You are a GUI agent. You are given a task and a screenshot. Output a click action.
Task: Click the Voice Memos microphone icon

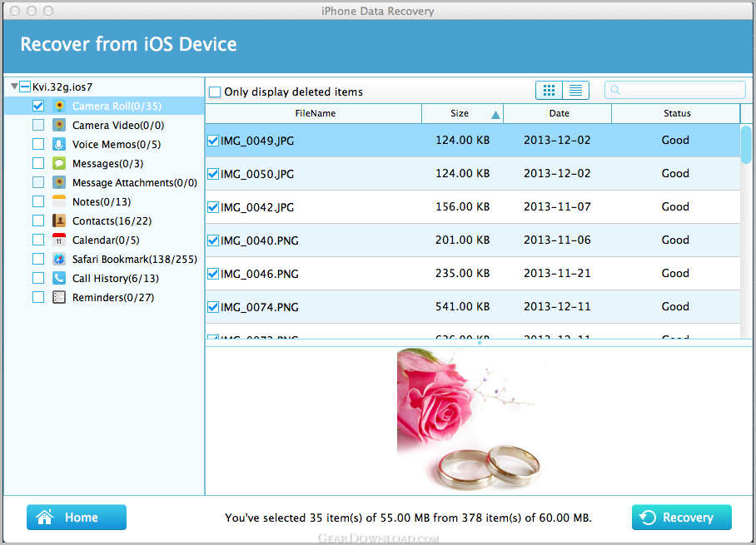click(59, 145)
